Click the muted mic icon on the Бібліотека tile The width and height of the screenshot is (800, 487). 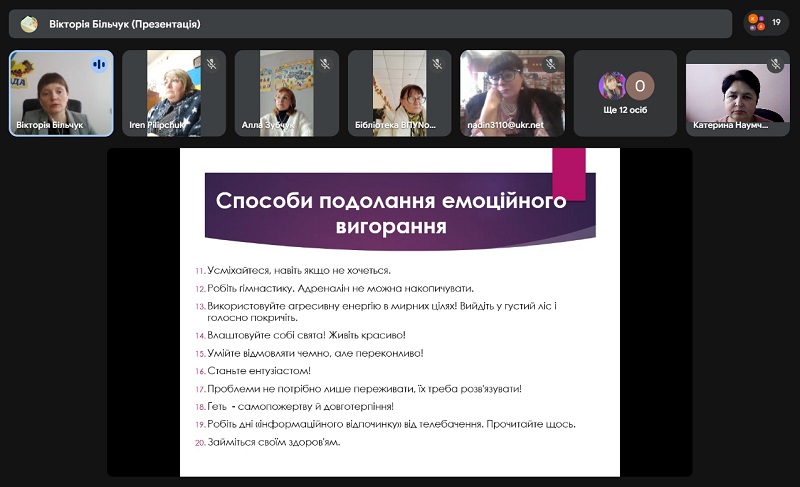click(x=437, y=64)
